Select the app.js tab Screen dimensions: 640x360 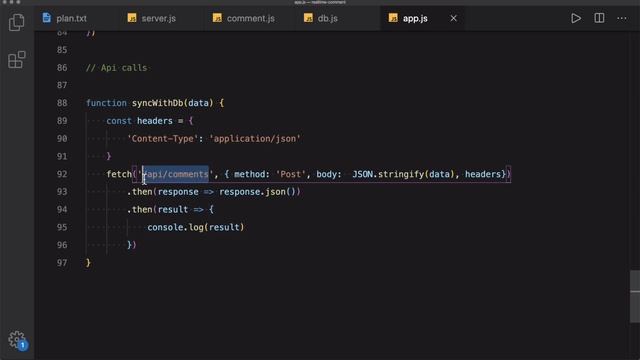(x=415, y=18)
